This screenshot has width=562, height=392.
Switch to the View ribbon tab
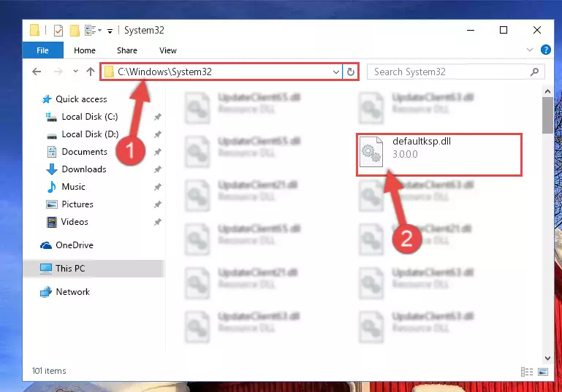click(168, 50)
